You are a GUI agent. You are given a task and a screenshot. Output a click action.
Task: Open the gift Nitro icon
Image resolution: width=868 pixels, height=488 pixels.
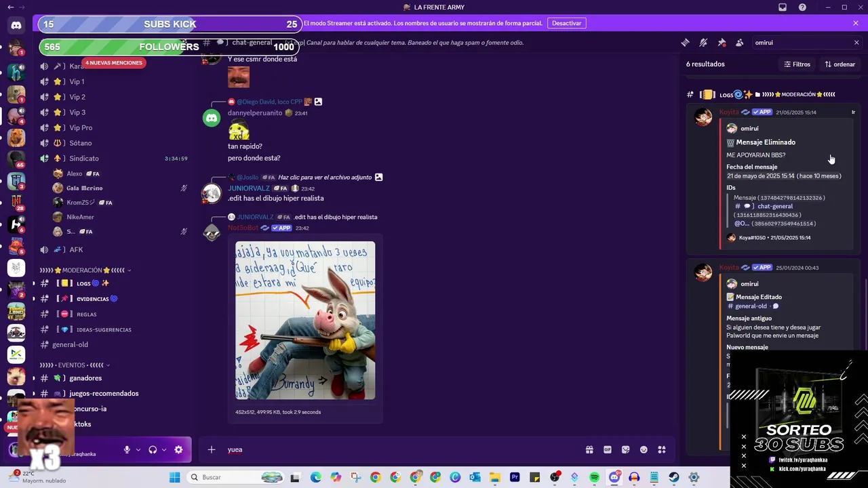[589, 449]
